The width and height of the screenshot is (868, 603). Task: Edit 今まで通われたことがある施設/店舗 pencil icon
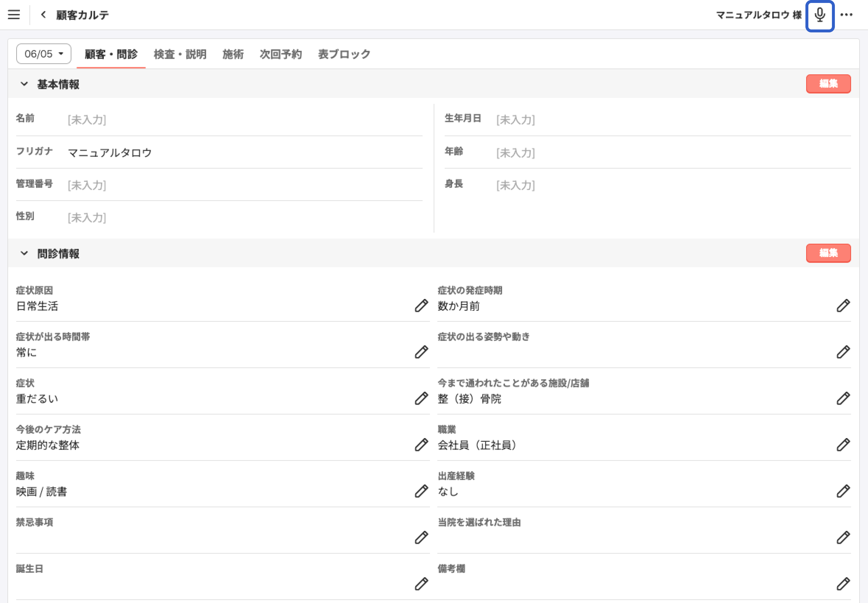point(843,398)
